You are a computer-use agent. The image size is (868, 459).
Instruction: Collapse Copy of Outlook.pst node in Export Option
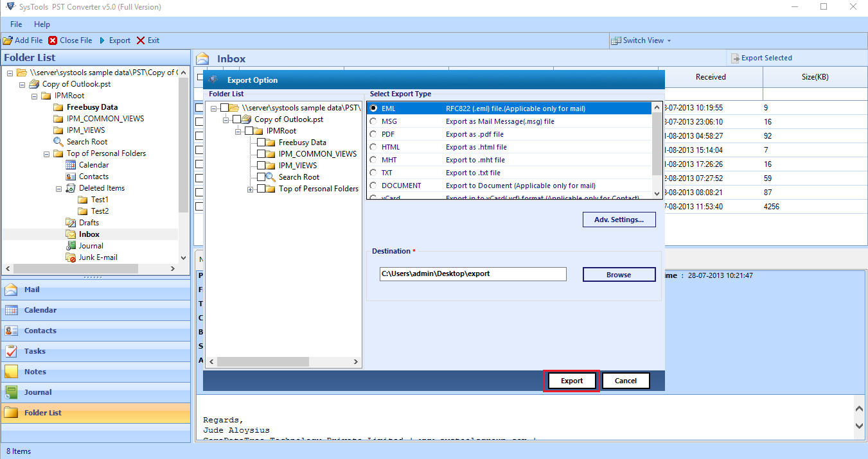coord(226,119)
